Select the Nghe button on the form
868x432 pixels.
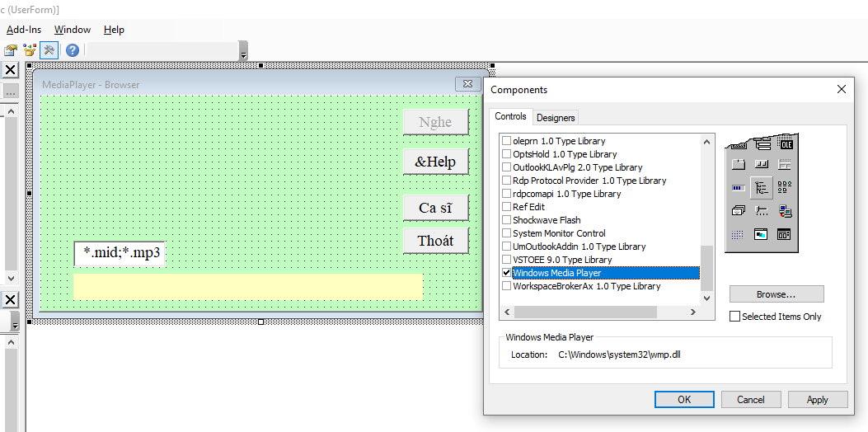tap(436, 122)
